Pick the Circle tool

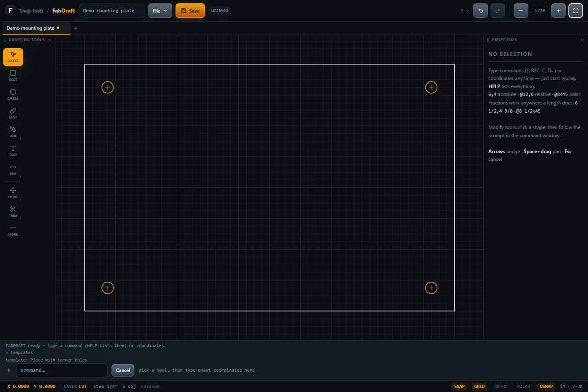[x=13, y=95]
